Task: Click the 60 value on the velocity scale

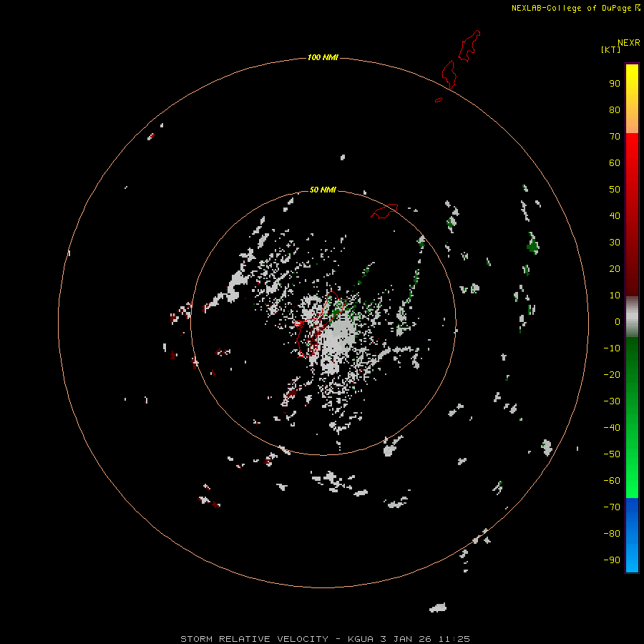Action: (x=615, y=163)
